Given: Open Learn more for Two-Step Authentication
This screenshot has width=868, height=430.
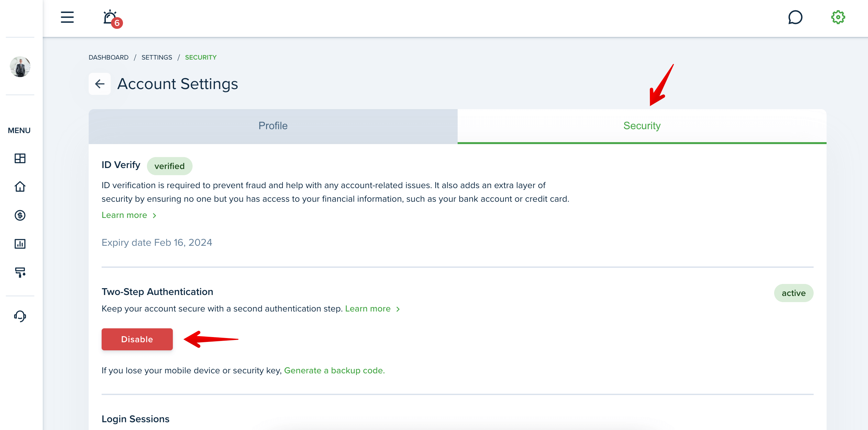Looking at the screenshot, I should point(368,308).
